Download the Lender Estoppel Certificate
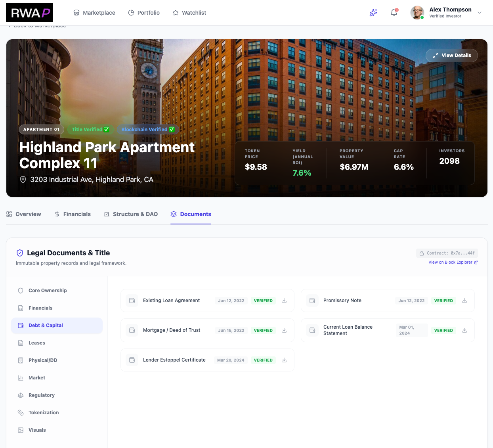Screen dimensions: 493x448 (x=284, y=360)
